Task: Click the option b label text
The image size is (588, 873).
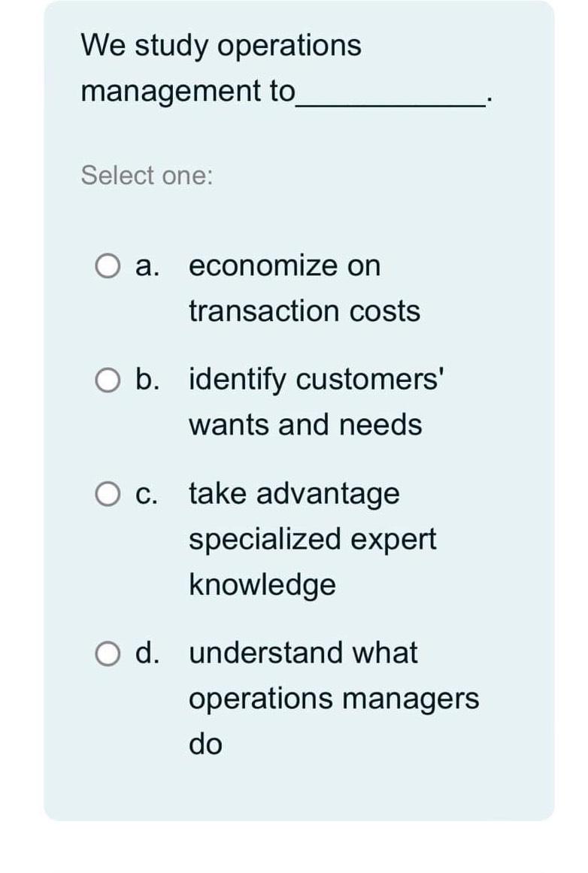Action: 149,380
